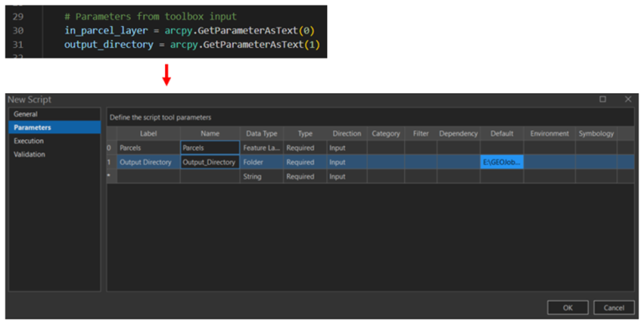Viewport: 644px width, 326px height.
Task: Click line number 29 in code editor
Action: tap(18, 17)
